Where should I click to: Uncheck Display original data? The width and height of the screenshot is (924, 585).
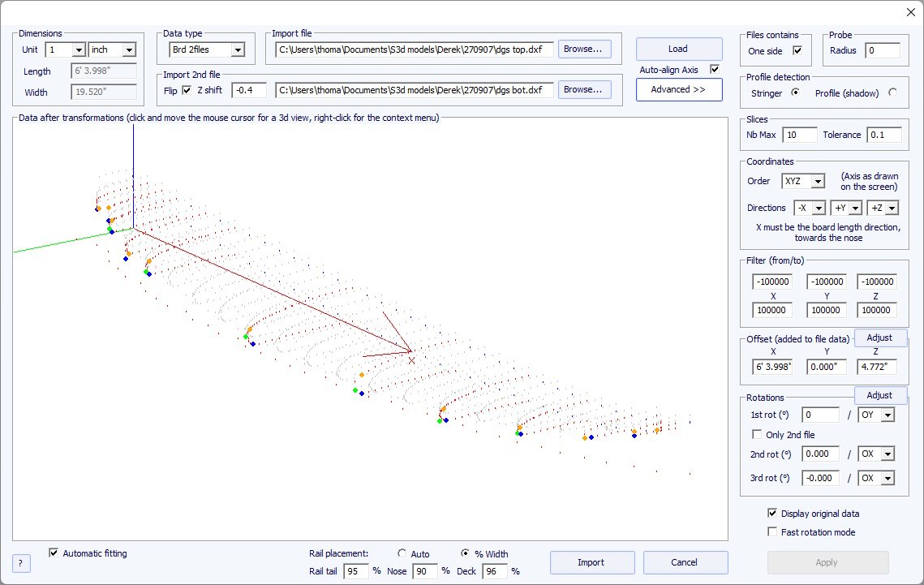[772, 514]
